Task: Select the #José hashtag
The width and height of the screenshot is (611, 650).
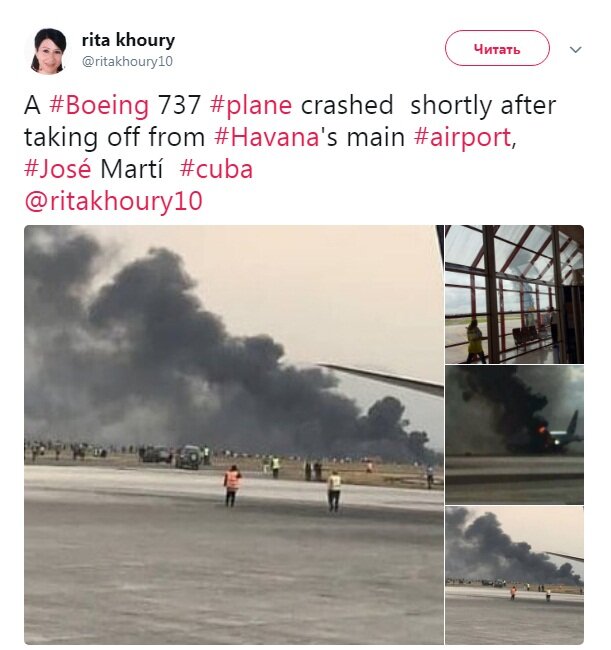Action: tap(59, 169)
